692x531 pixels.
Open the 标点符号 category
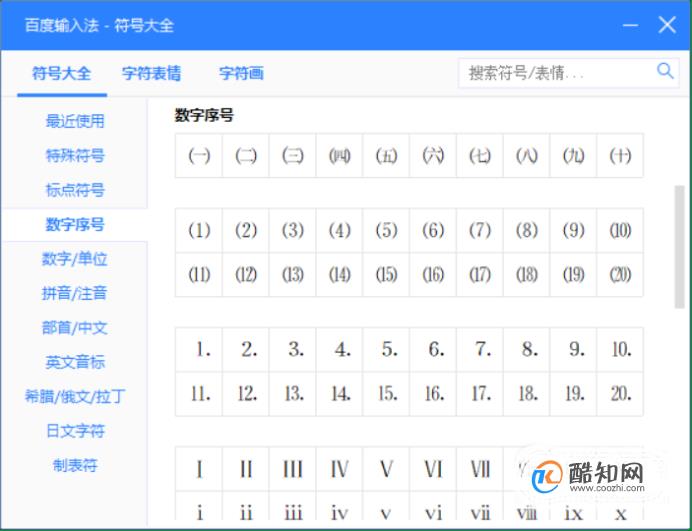point(75,190)
